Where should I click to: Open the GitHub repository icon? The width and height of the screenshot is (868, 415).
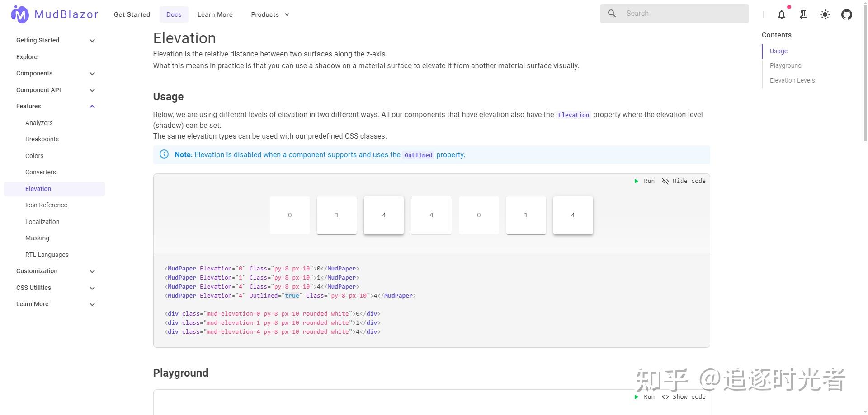pos(847,14)
